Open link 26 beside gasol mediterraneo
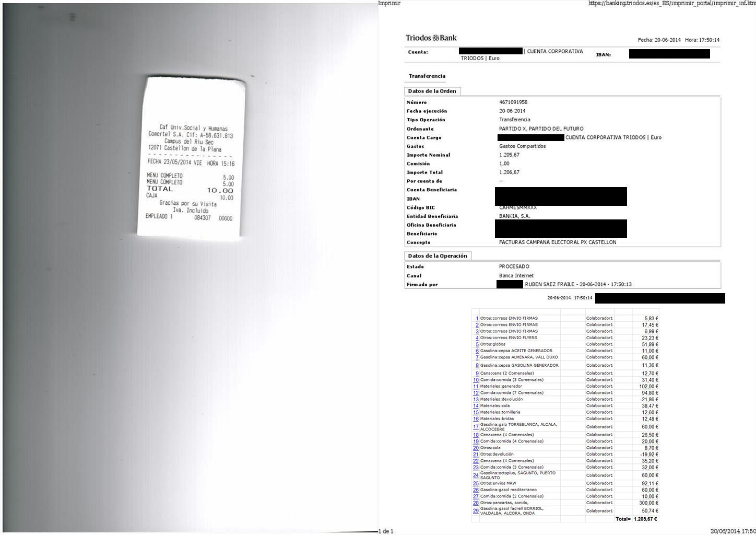 coord(476,490)
